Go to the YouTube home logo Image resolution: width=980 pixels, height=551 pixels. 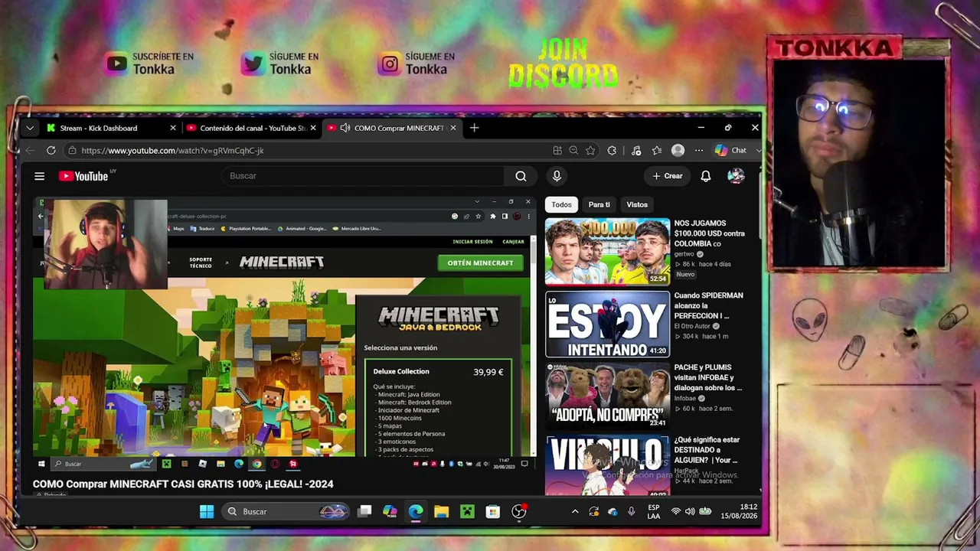[x=83, y=176]
